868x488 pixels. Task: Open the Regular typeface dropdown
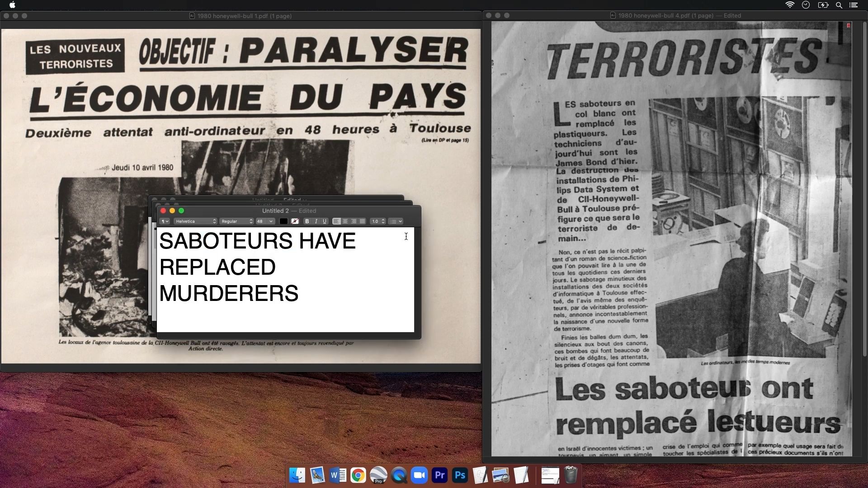(x=236, y=221)
